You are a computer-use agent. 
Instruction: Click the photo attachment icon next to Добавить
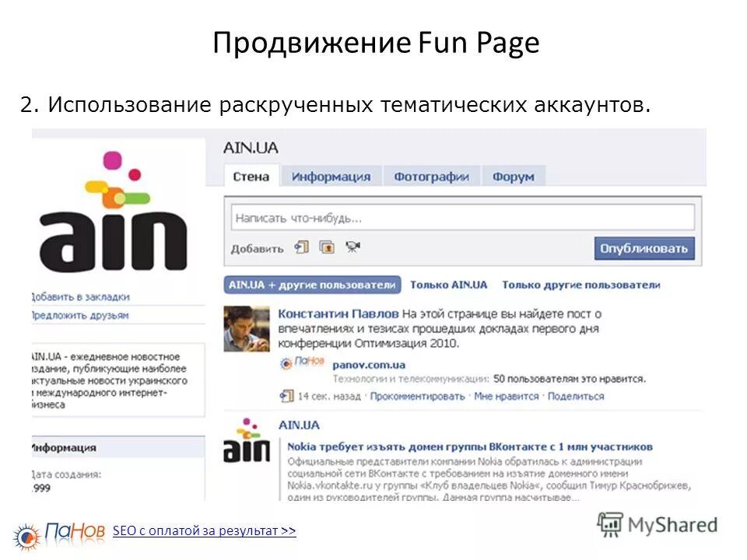[325, 247]
